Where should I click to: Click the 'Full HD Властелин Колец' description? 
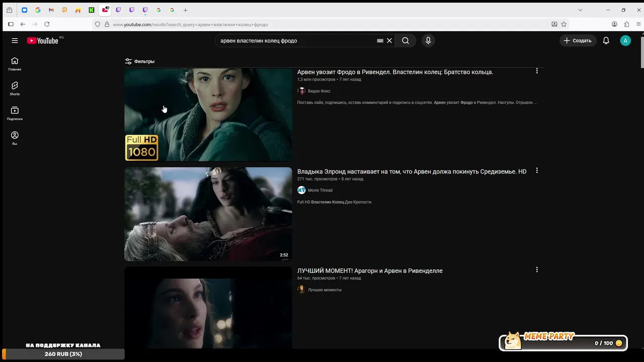tap(335, 202)
